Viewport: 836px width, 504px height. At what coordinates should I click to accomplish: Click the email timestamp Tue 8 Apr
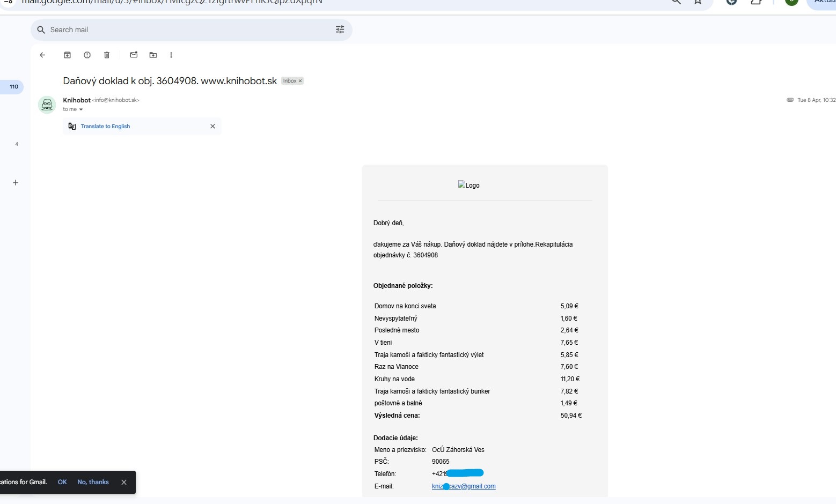pos(816,100)
